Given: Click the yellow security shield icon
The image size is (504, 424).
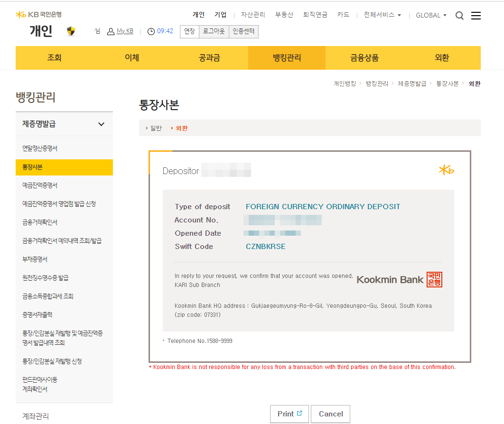Looking at the screenshot, I should pos(71,31).
